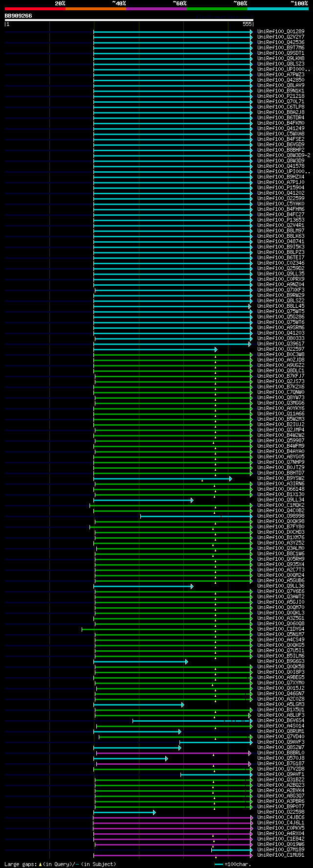Click the UniRef100_Q39617 label

coord(281,343)
